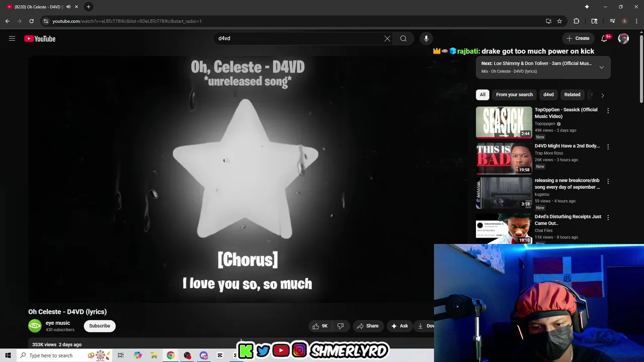
Task: Open options for breakcore/dnb video
Action: point(608,182)
